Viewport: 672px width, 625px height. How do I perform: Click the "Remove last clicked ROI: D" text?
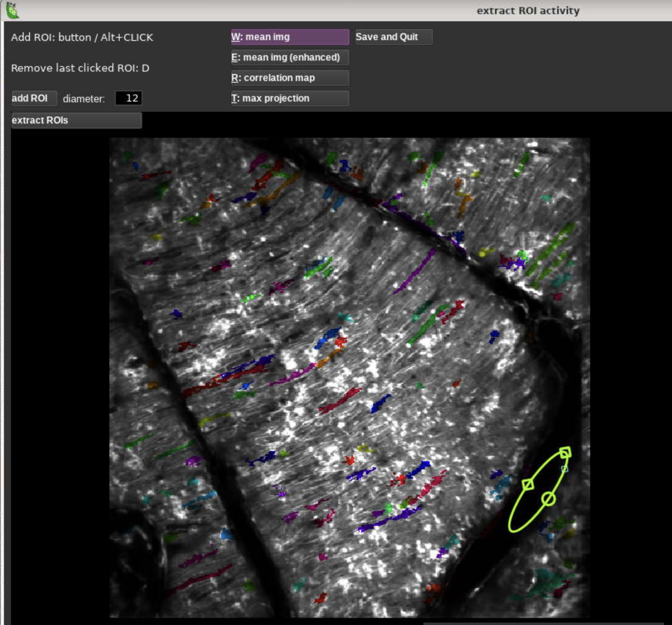pos(80,68)
